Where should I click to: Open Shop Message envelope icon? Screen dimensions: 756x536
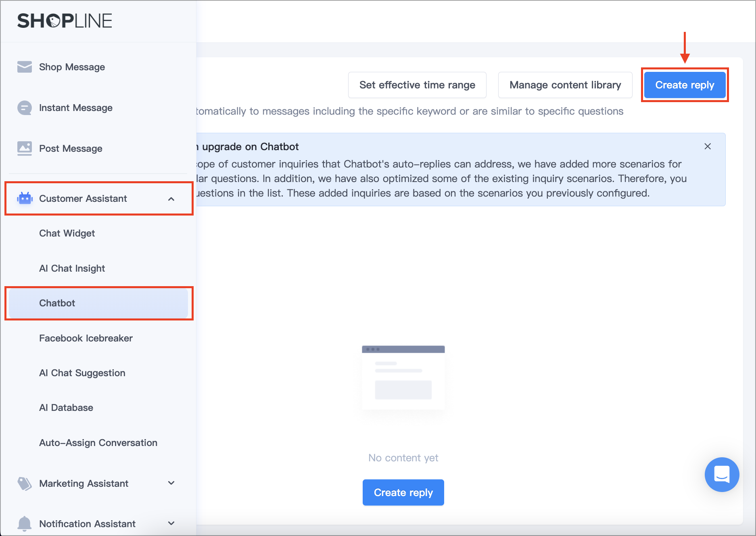click(x=25, y=67)
